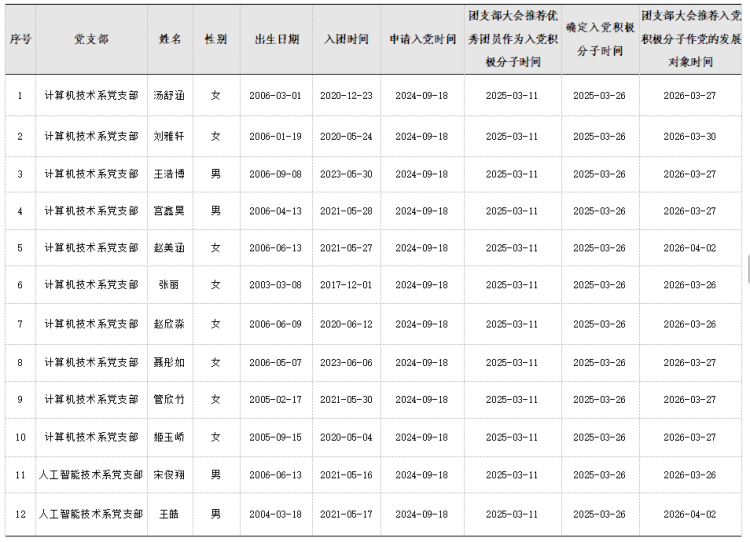Screen dimensions: 750x542
Task: Click name cell 王浩博
Action: 169,174
